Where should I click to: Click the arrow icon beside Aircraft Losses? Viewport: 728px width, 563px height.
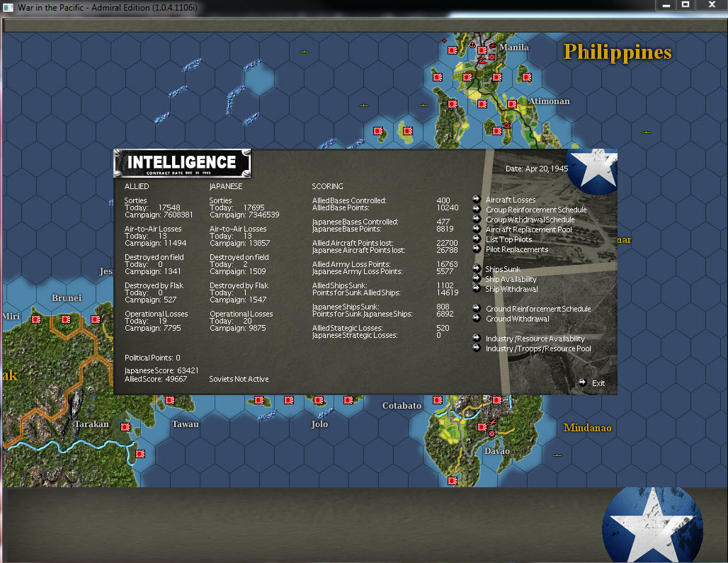point(477,199)
